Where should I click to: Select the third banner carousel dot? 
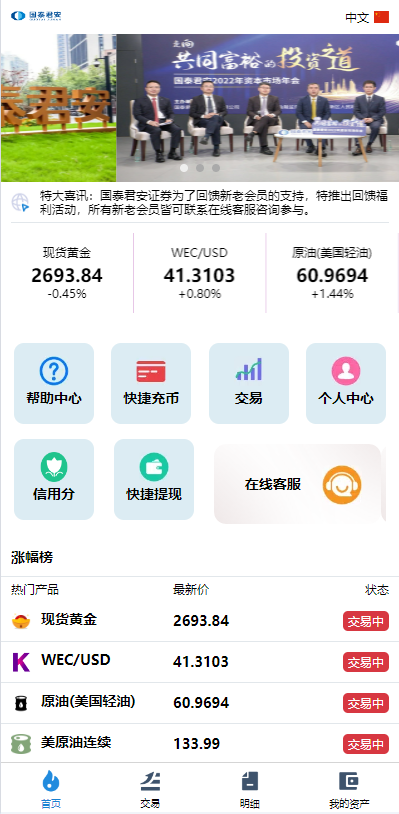[x=216, y=168]
